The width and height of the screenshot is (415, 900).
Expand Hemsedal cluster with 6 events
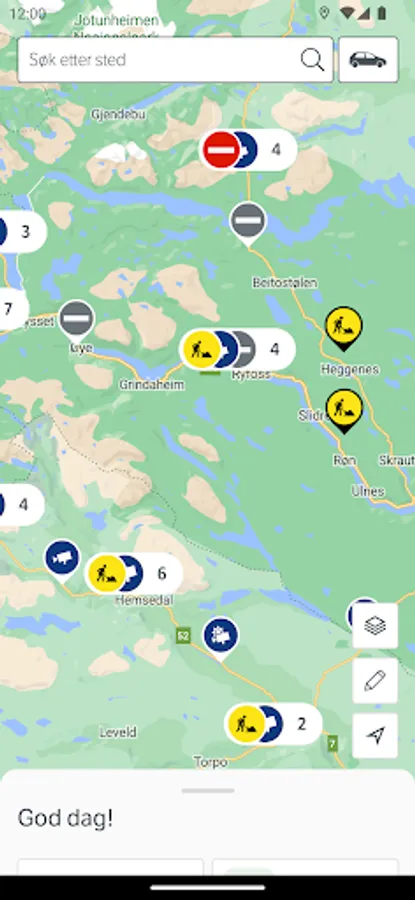[134, 573]
